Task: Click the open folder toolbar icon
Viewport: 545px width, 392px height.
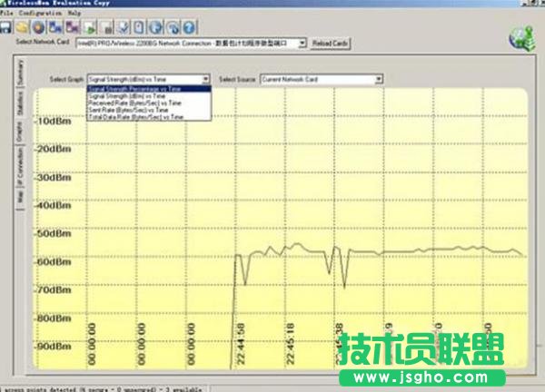Action: pyautogui.click(x=21, y=27)
